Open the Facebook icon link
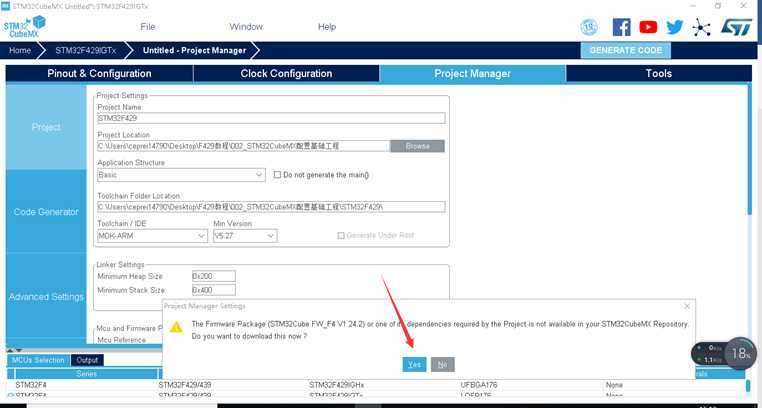This screenshot has height=408, width=762. tap(622, 27)
